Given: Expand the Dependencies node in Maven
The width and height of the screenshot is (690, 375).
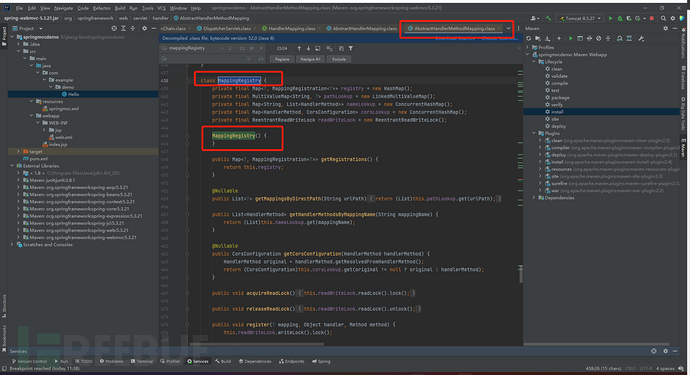Looking at the screenshot, I should [x=534, y=198].
